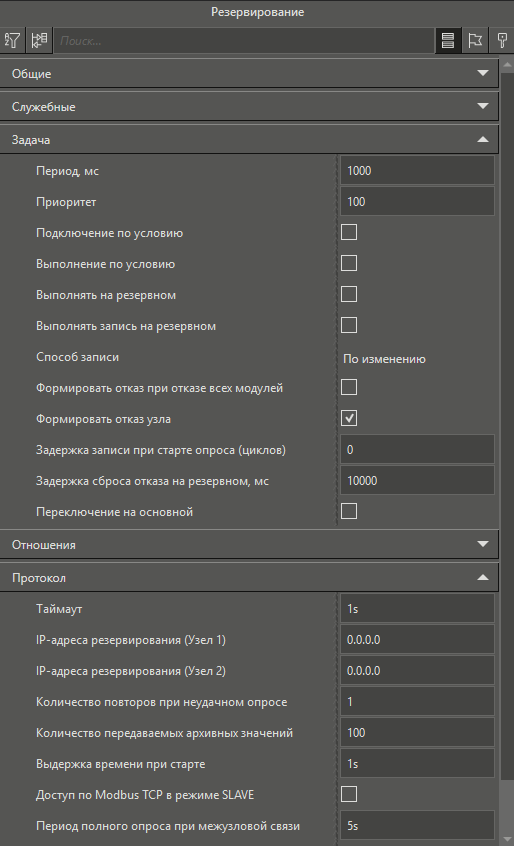Edit Выдержка времени при старте field
Screen dimensions: 514x846
[x=417, y=763]
